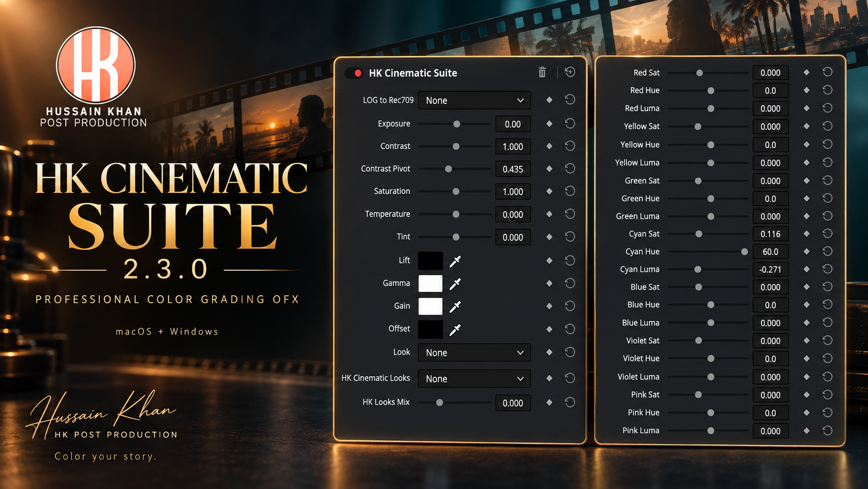The height and width of the screenshot is (489, 868).
Task: Add keyframe for Yellow Luma
Action: 806,163
